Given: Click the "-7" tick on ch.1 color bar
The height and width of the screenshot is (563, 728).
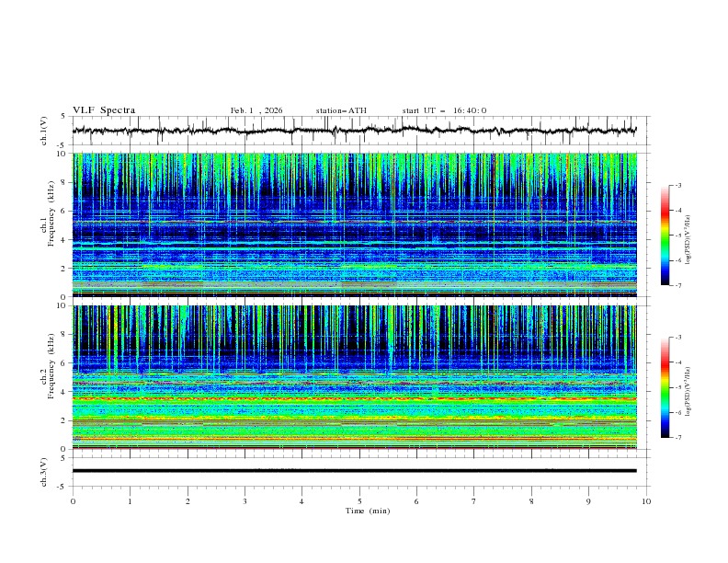Looking at the screenshot, I should tap(678, 285).
